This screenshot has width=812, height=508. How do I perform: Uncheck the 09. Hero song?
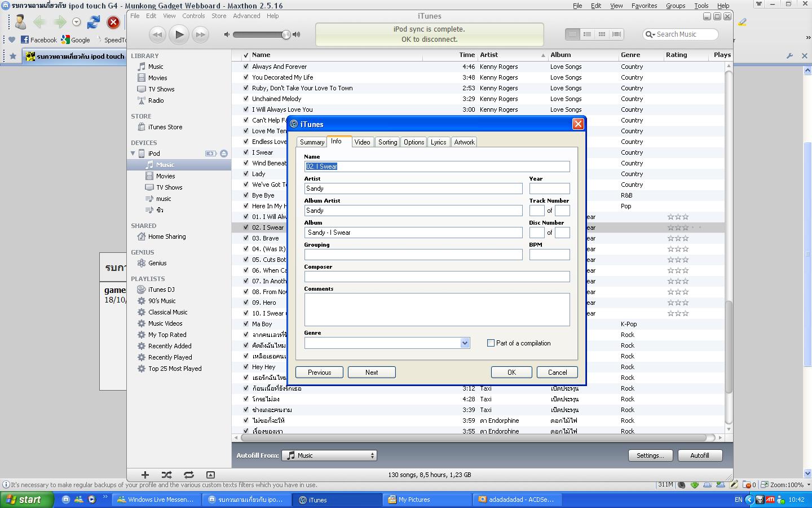[246, 303]
